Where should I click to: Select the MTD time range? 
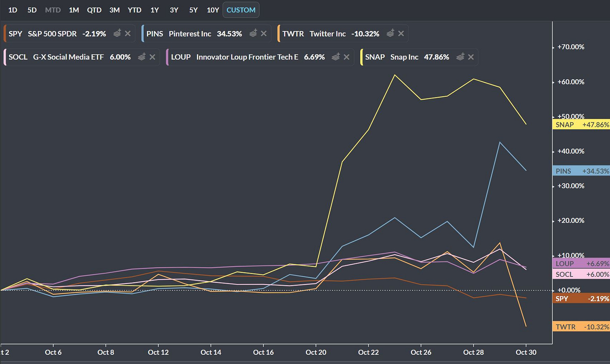click(x=53, y=10)
